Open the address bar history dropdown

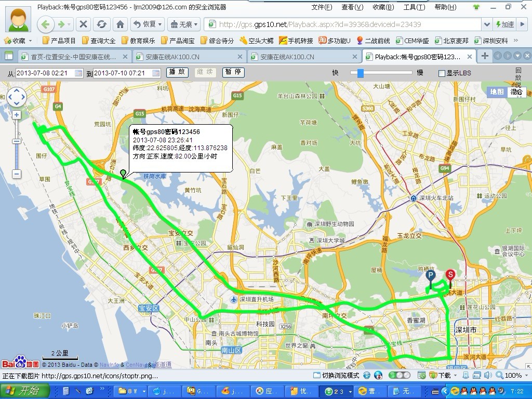[x=487, y=24]
